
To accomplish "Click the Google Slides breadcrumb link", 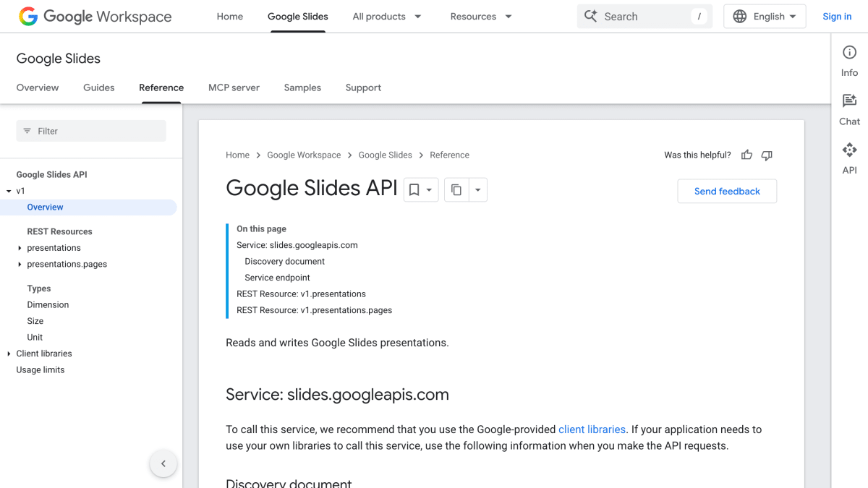I will coord(386,155).
